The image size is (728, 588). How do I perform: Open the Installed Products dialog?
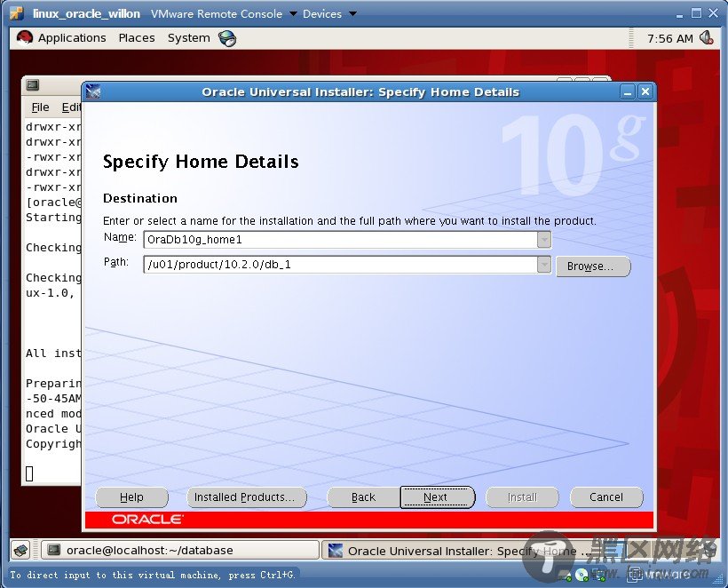247,497
